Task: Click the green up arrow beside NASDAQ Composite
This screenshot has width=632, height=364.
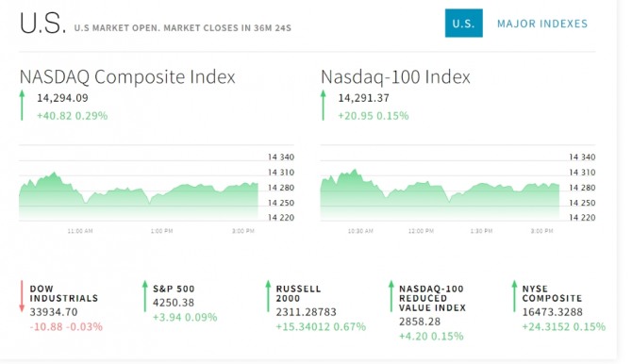Action: pos(22,106)
